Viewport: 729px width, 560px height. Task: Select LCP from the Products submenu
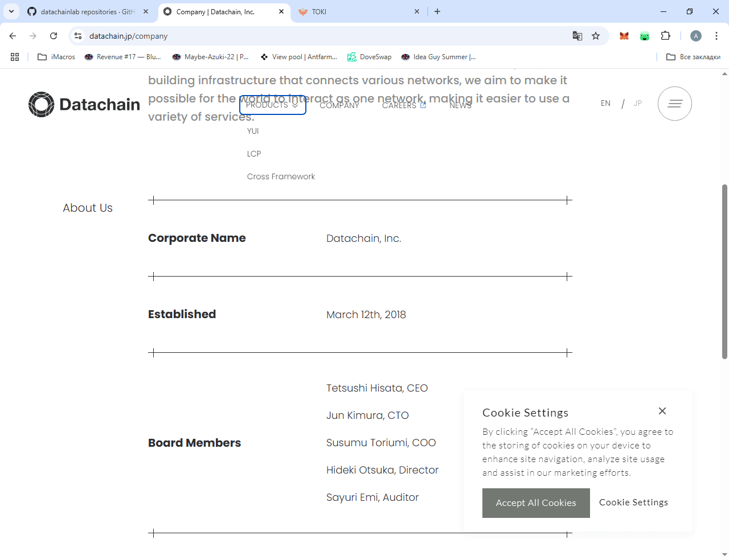tap(254, 154)
